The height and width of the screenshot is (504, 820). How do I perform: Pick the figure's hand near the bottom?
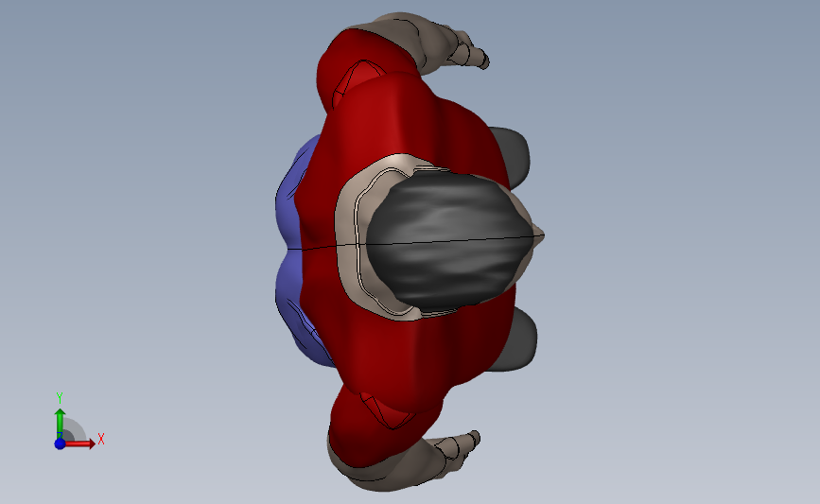tap(458, 451)
